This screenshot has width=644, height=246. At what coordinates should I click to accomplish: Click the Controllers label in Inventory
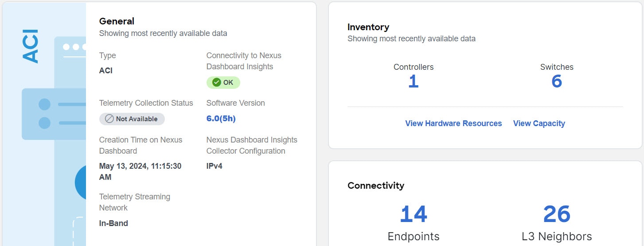[414, 67]
